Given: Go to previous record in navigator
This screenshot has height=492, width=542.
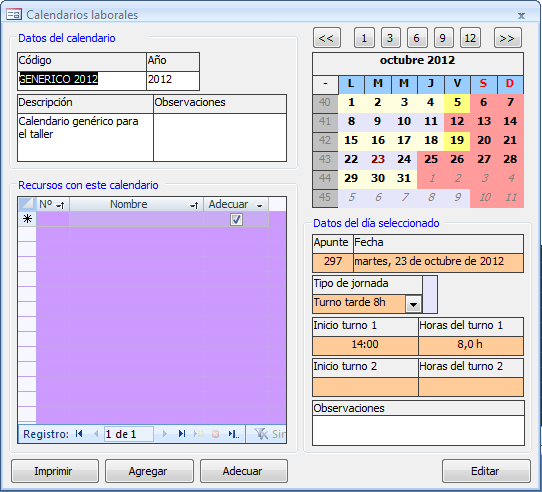Looking at the screenshot, I should 96,434.
